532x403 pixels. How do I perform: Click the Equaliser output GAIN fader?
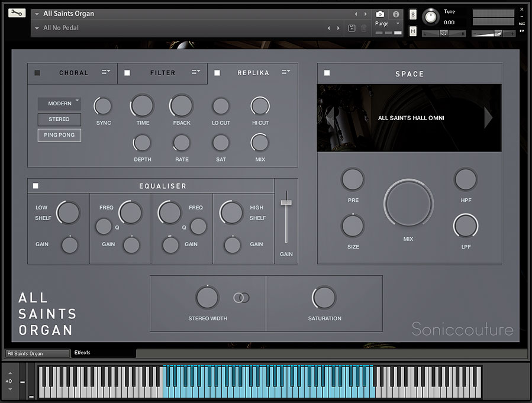pyautogui.click(x=286, y=202)
